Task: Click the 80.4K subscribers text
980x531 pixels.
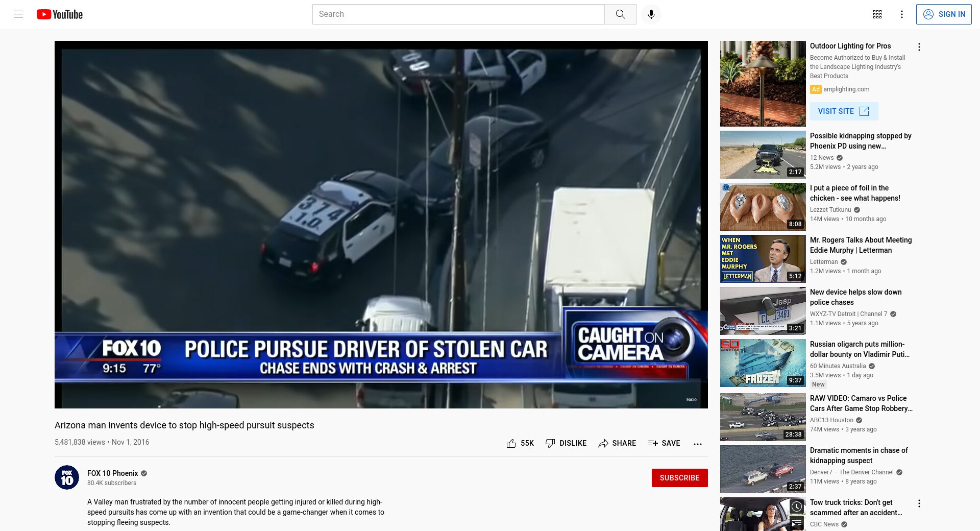Action: click(x=112, y=483)
